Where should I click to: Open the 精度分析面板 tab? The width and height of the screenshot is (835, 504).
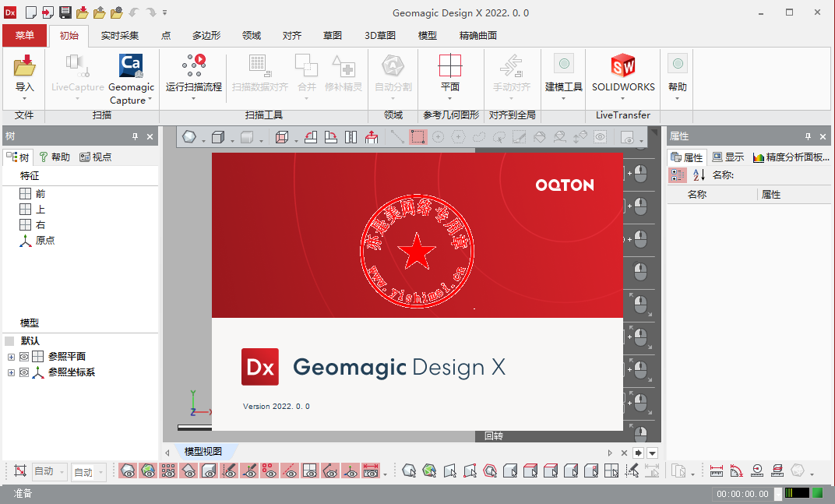tap(791, 157)
